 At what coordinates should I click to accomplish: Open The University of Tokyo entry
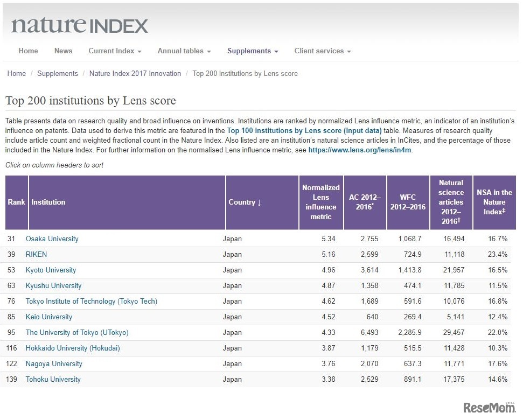77,333
